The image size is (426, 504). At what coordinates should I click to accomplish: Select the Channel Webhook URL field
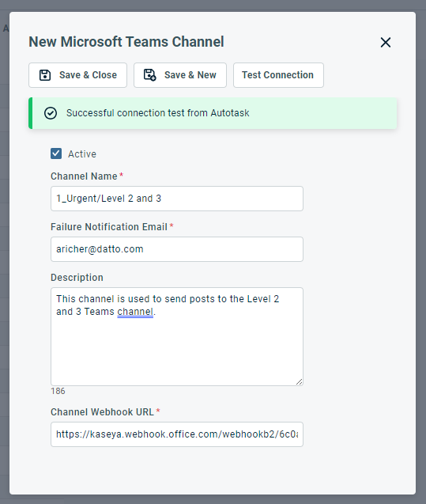pos(177,434)
